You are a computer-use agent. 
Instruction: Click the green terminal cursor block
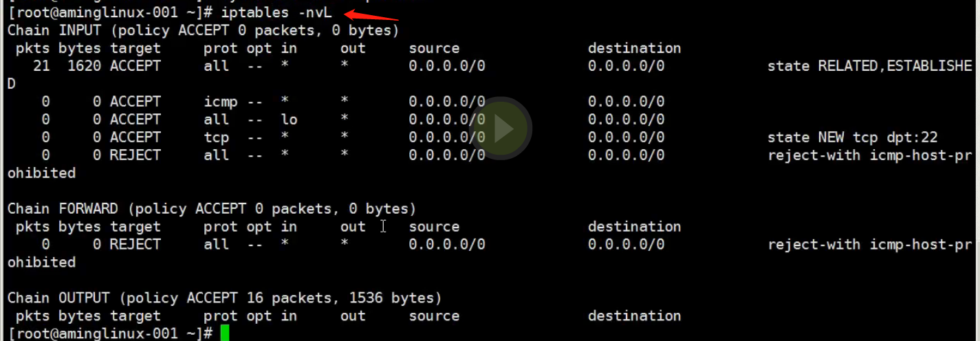point(225,333)
